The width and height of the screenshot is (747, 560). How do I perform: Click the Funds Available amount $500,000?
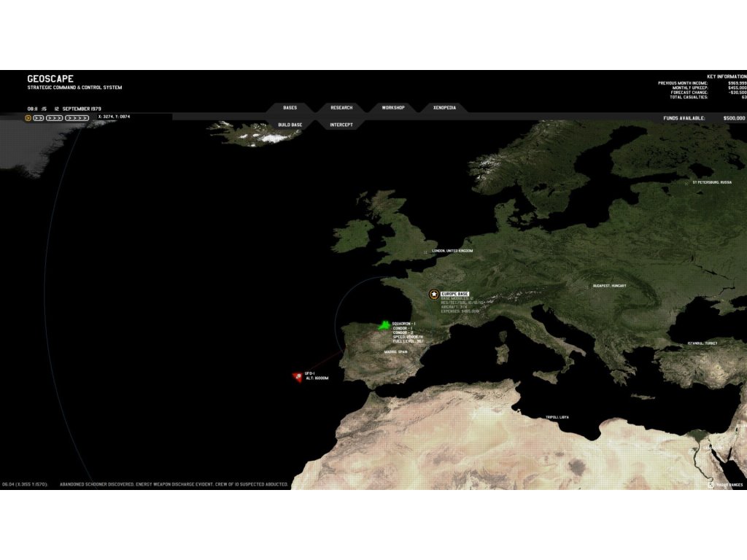(734, 118)
